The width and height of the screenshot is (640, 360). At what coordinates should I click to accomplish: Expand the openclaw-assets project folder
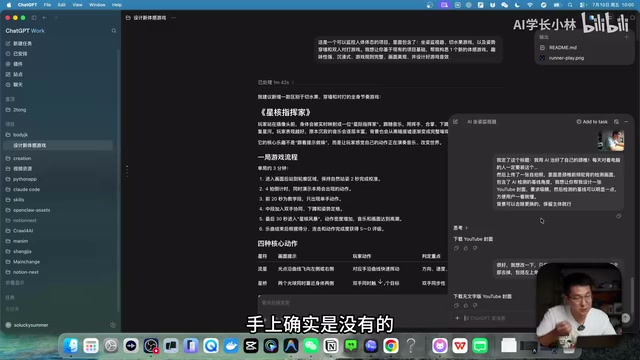tap(31, 210)
